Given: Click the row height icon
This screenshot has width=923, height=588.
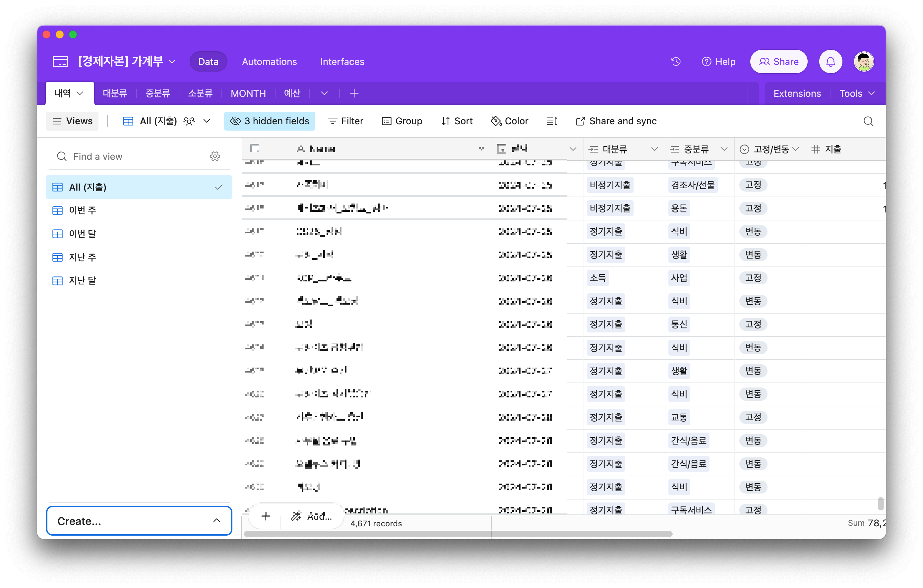Looking at the screenshot, I should (552, 121).
